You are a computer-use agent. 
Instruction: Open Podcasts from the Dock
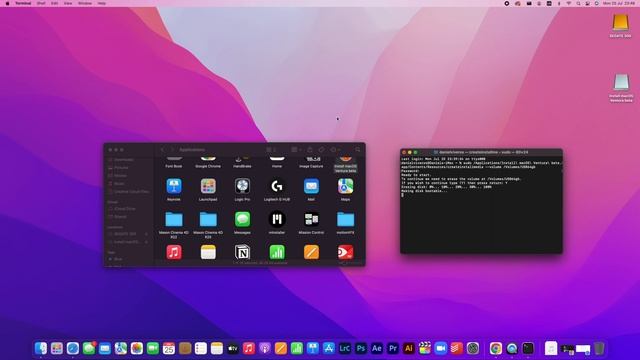tap(264, 348)
